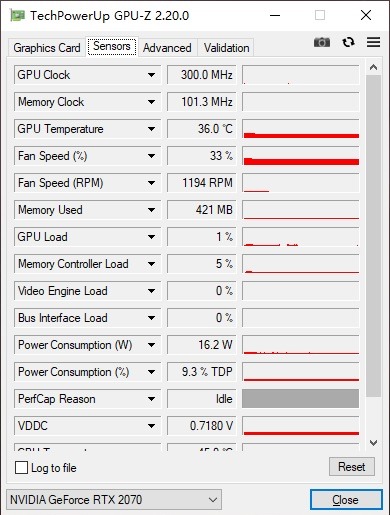This screenshot has width=390, height=515.
Task: Expand the PerfCap Reason dropdown arrow
Action: tap(151, 399)
